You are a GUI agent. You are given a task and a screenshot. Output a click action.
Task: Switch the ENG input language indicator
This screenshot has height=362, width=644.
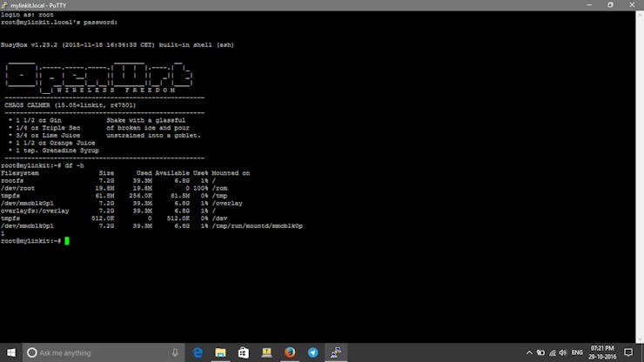pyautogui.click(x=577, y=352)
